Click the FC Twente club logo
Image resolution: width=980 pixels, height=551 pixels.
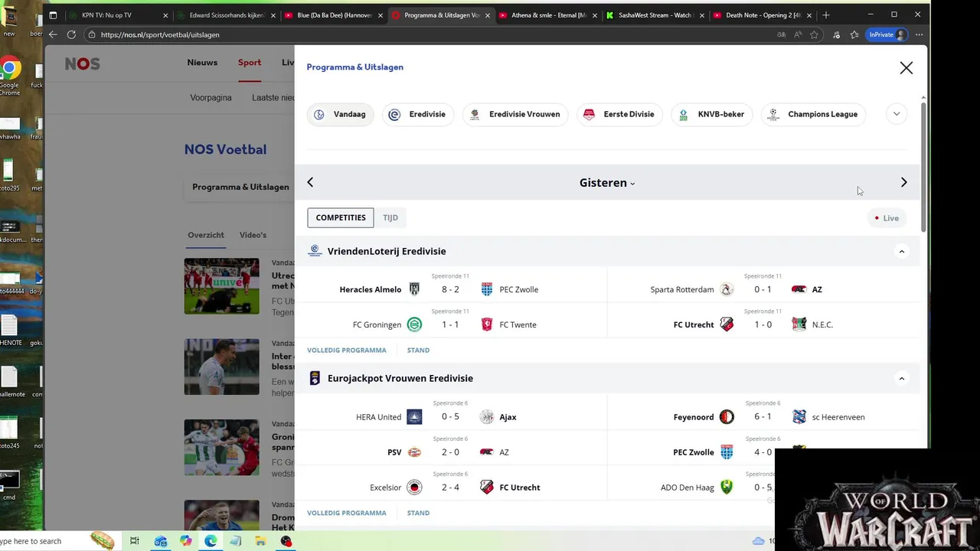coord(487,324)
